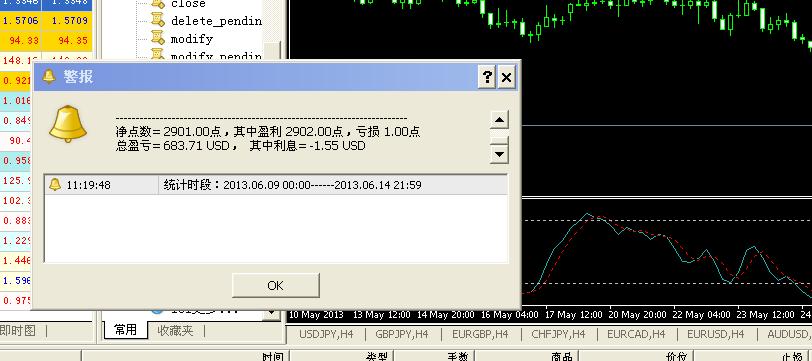Screen dimensions: 812x361
Task: Click the 17 May 12:00 chart time label
Action: pyautogui.click(x=574, y=314)
